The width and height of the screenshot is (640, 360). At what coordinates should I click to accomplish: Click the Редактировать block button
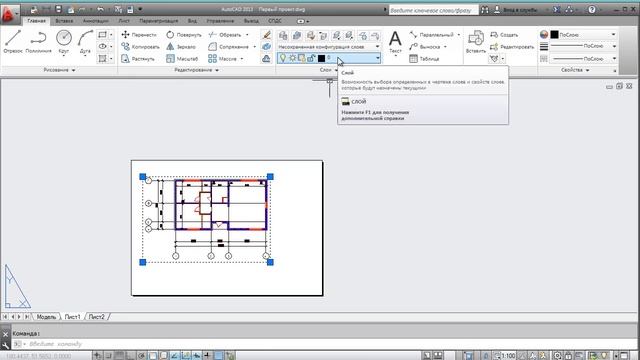(x=512, y=47)
